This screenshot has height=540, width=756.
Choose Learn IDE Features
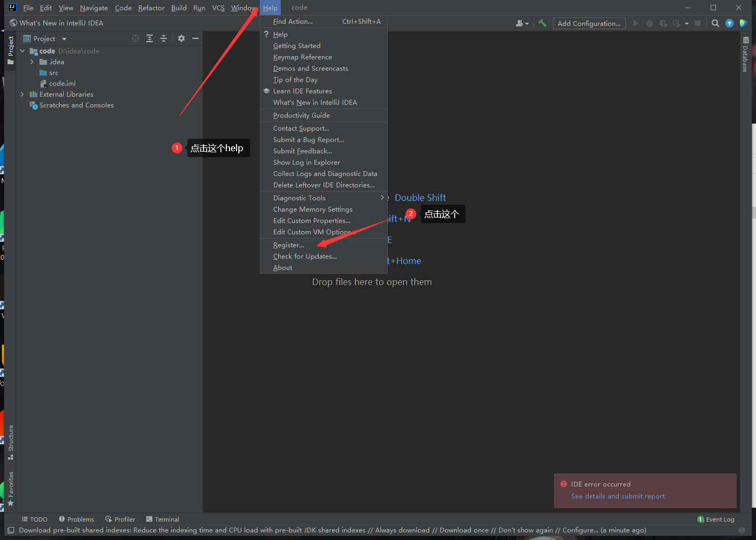click(x=323, y=91)
